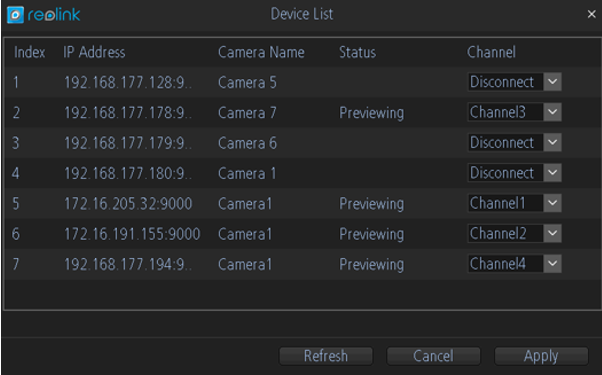Click the Reolink logo icon
Image resolution: width=602 pixels, height=375 pixels.
(x=15, y=15)
